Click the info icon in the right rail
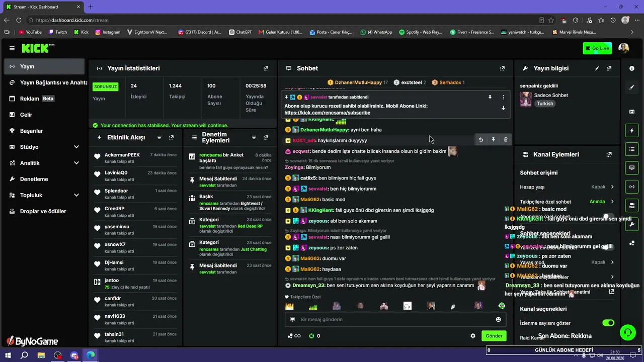Viewport: 644px width, 362px height. pyautogui.click(x=632, y=68)
